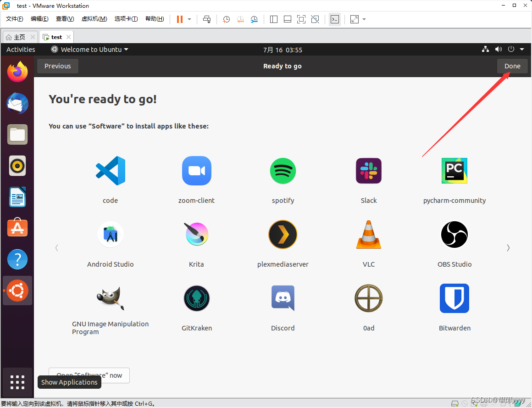532x408 pixels.
Task: Go back with Previous button
Action: [58, 66]
